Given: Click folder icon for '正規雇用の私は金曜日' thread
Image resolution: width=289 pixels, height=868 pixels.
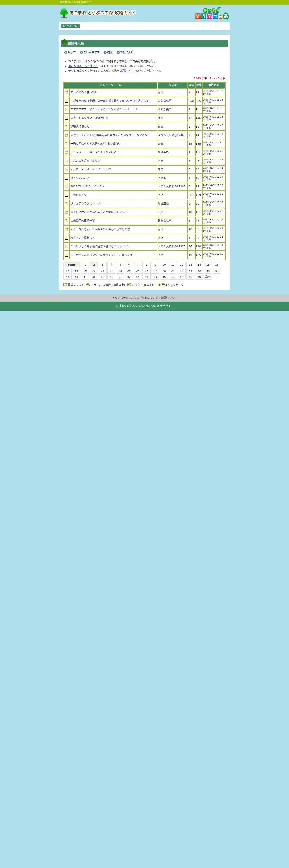Looking at the screenshot, I should [x=67, y=101].
